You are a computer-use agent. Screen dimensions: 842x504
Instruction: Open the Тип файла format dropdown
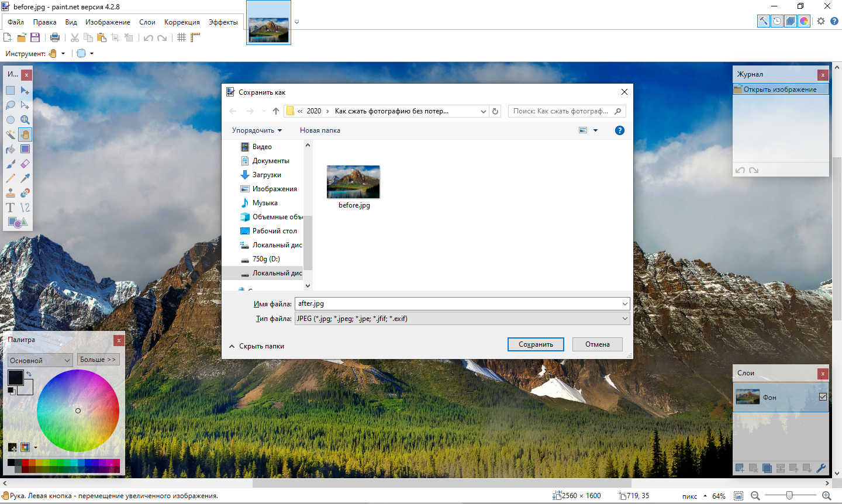pos(462,319)
